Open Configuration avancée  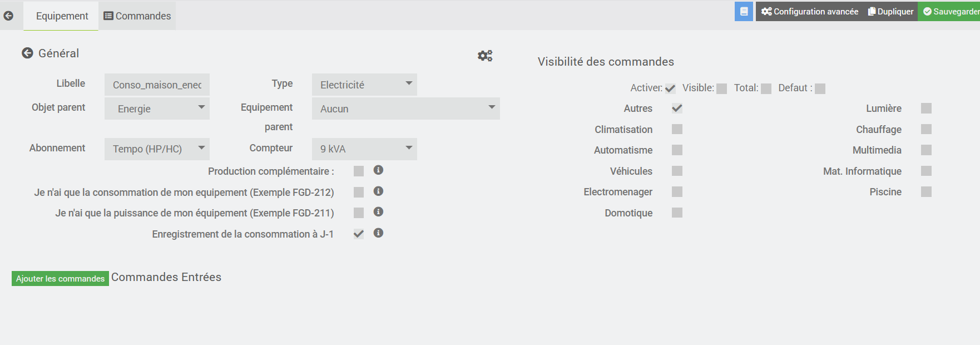coord(810,11)
